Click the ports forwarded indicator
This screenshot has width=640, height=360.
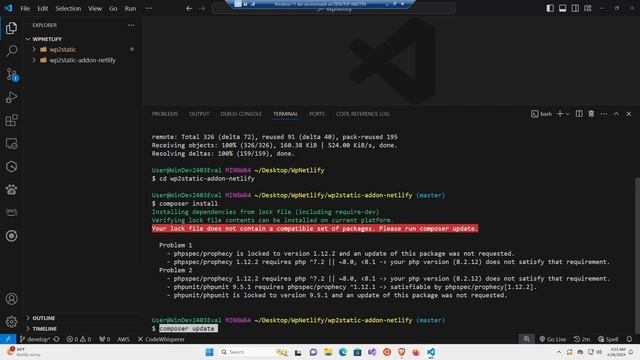104,339
